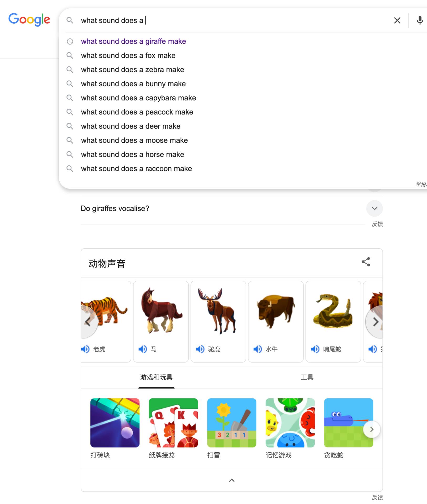
Task: Play the 老虎 tiger sound
Action: point(85,349)
